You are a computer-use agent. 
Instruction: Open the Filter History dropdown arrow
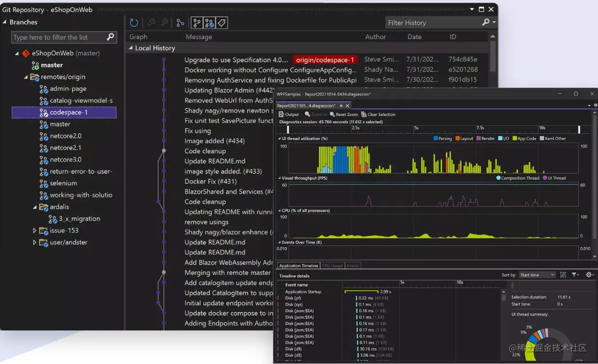tap(494, 22)
